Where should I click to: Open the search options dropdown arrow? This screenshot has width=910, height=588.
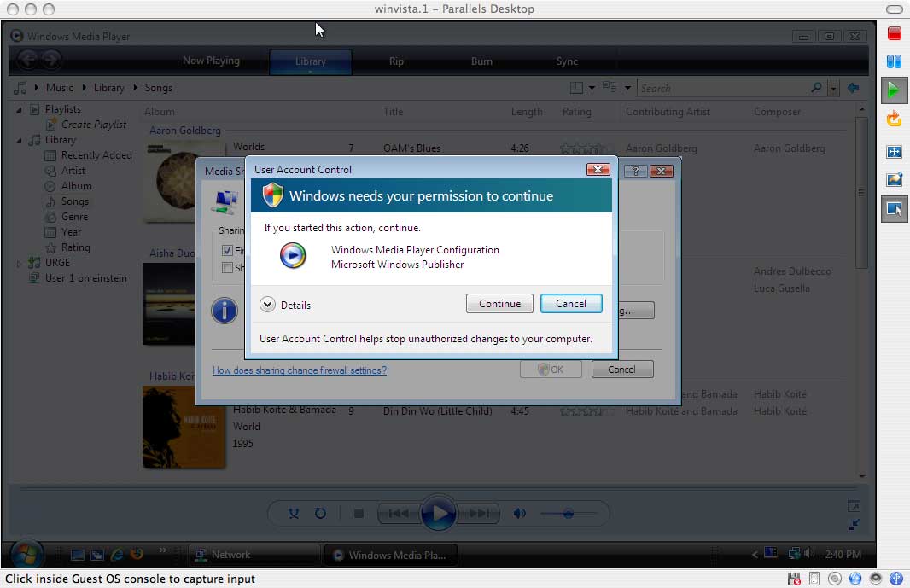coord(833,88)
